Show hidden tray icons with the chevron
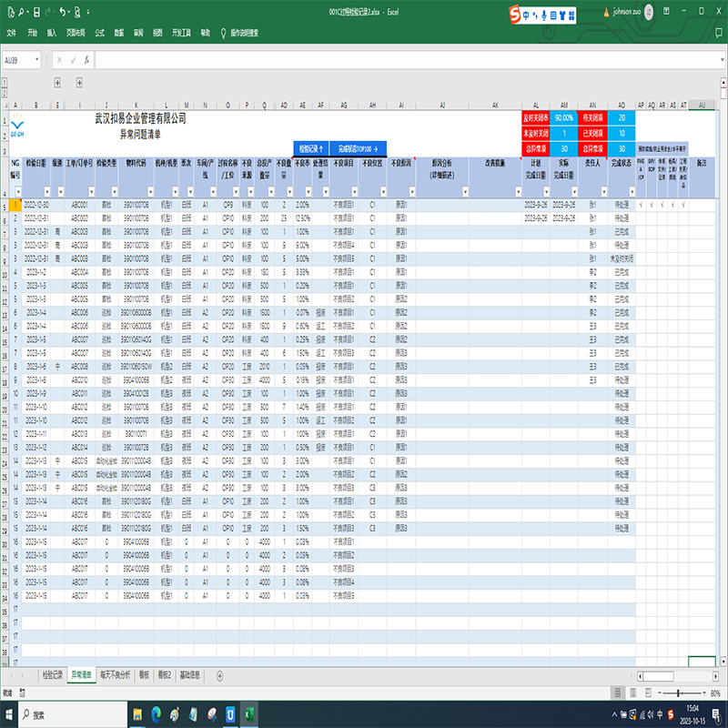The width and height of the screenshot is (728, 728). click(x=614, y=714)
